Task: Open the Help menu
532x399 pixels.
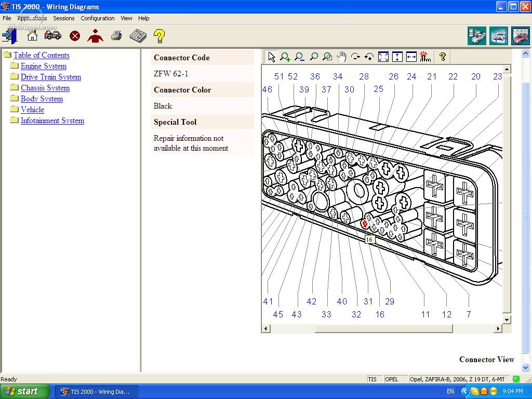Action: 143,18
